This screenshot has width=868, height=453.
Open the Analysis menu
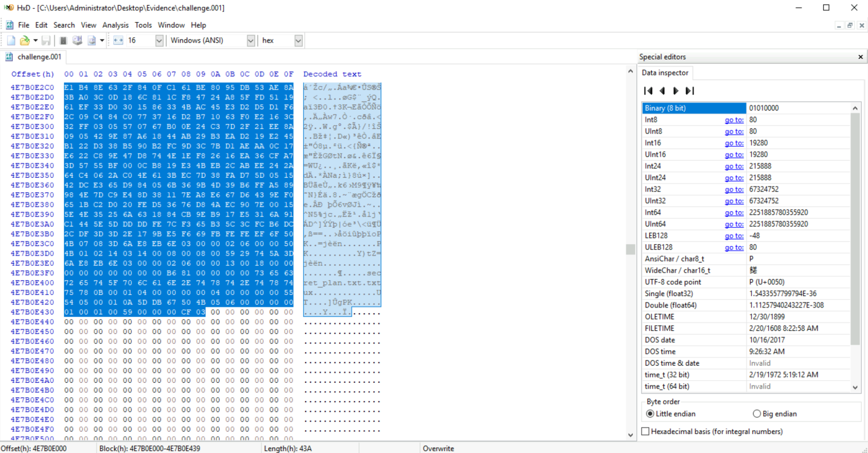pos(115,25)
